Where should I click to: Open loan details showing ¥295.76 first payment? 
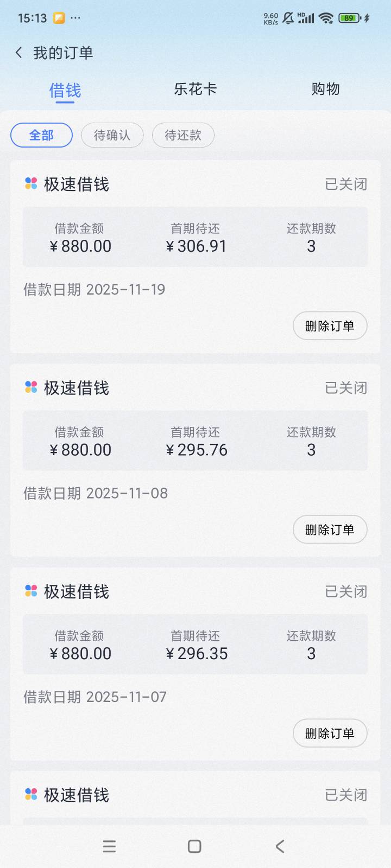pyautogui.click(x=195, y=441)
